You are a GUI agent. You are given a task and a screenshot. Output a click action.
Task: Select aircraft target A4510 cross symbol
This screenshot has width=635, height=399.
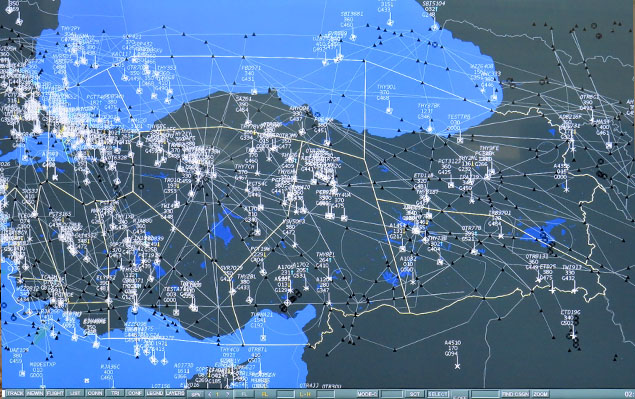(x=457, y=366)
